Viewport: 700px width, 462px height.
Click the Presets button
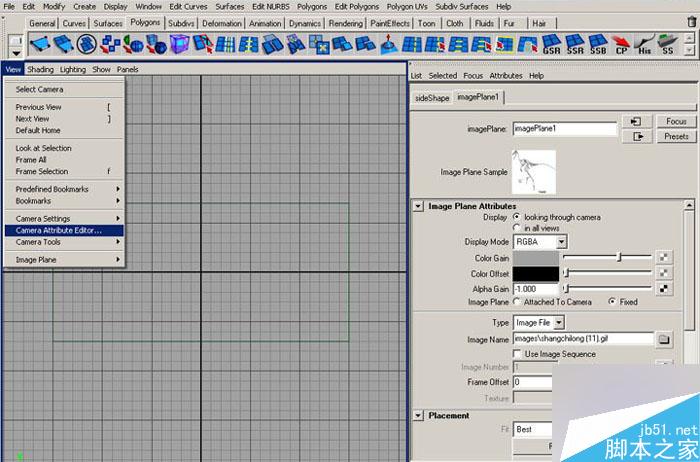click(676, 136)
